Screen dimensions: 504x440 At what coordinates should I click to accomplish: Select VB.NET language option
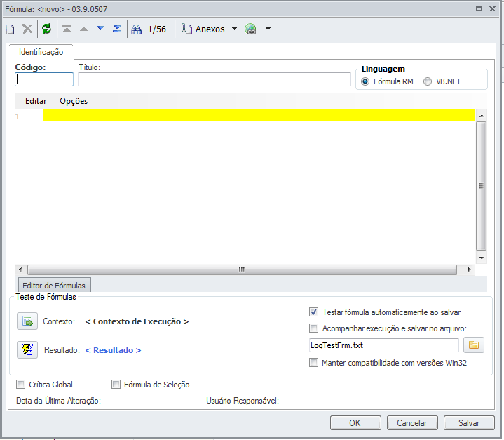(427, 81)
